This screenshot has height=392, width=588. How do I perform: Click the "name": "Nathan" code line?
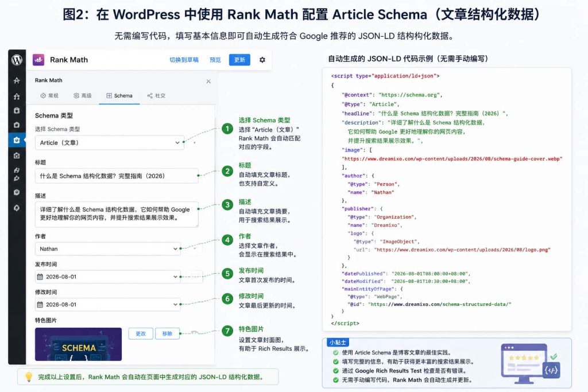[x=371, y=192]
